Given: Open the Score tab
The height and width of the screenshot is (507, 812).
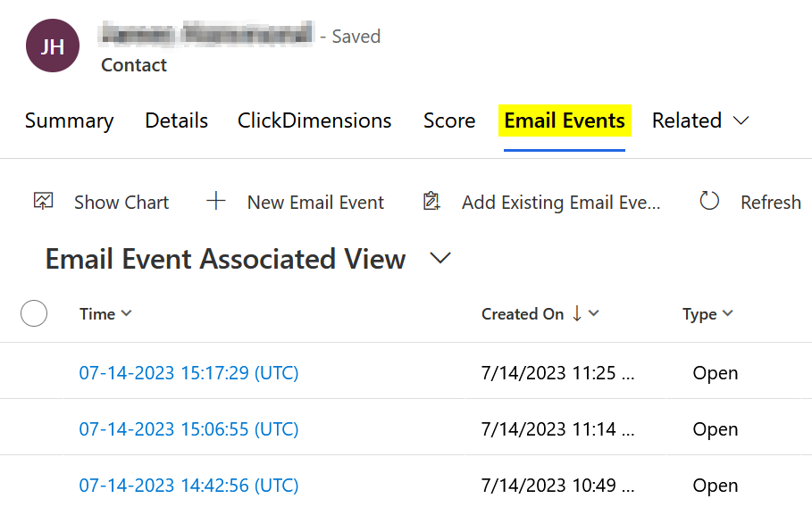Looking at the screenshot, I should tap(449, 121).
